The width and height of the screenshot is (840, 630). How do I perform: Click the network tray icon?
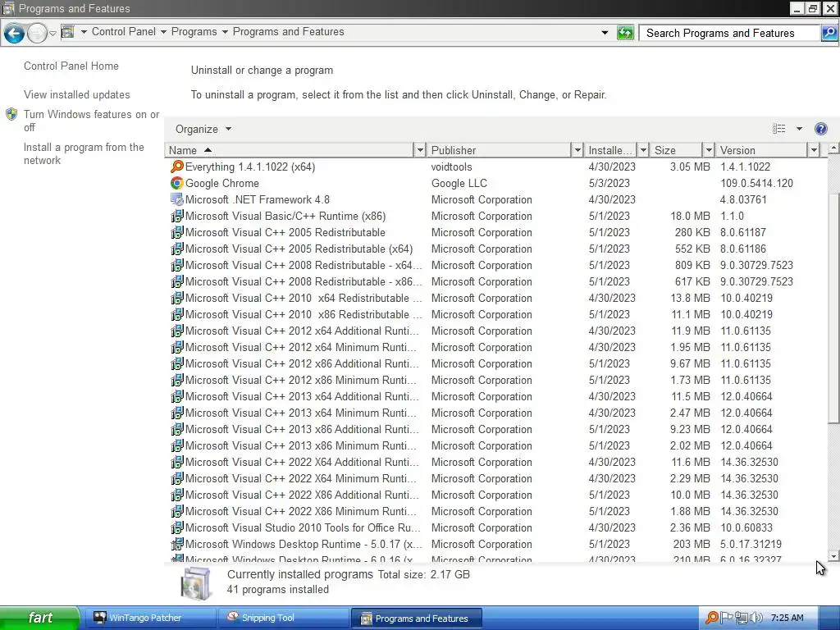coord(742,618)
